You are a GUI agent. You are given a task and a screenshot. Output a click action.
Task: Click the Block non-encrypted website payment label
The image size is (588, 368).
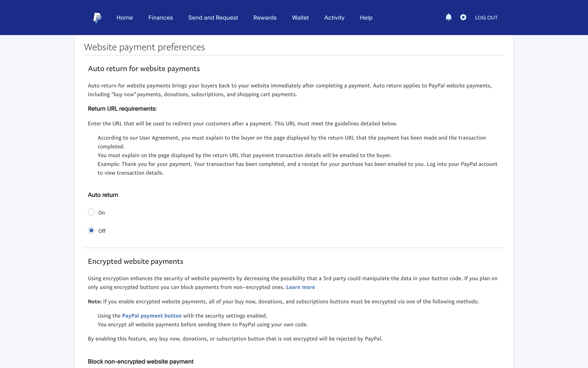pos(141,362)
